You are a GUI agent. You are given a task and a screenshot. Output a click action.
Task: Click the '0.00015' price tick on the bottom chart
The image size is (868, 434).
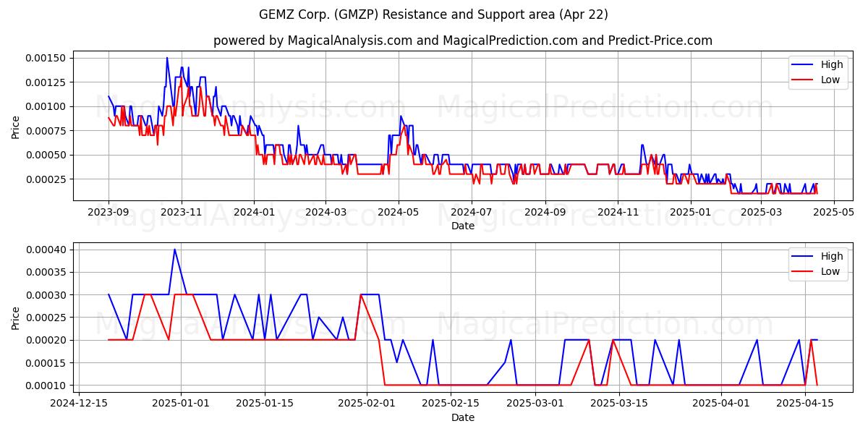point(46,362)
